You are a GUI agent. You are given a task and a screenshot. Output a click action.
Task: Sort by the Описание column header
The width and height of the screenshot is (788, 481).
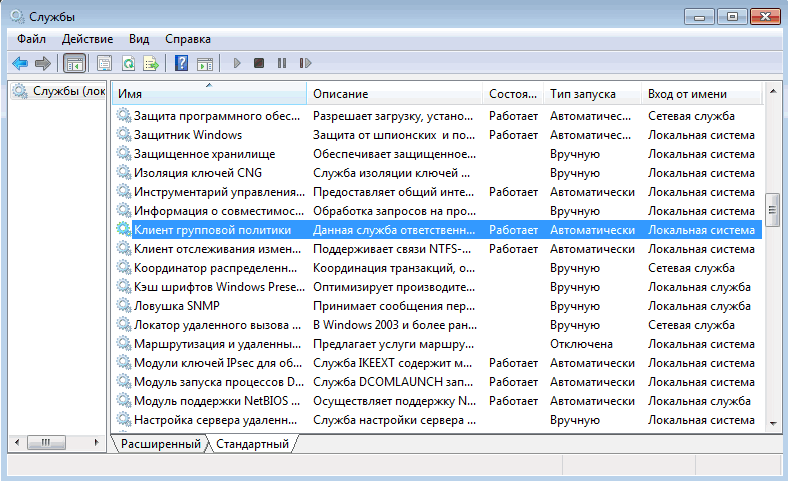[395, 94]
